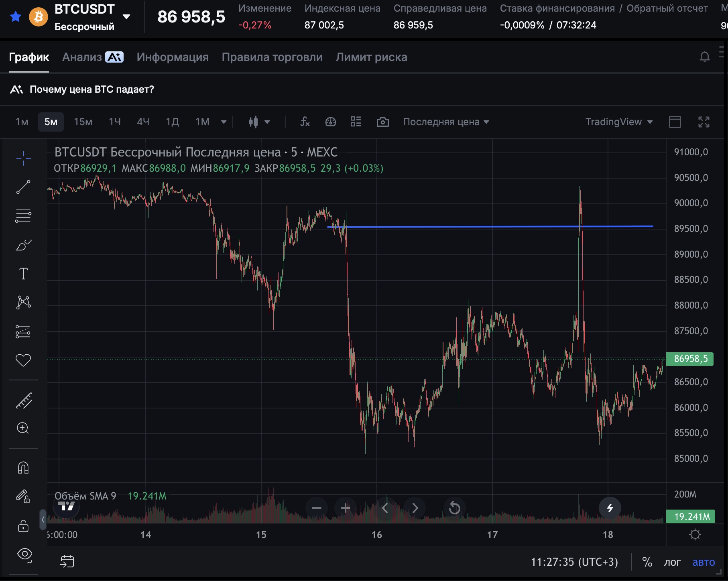Select the pattern drawing tool

pos(23,303)
